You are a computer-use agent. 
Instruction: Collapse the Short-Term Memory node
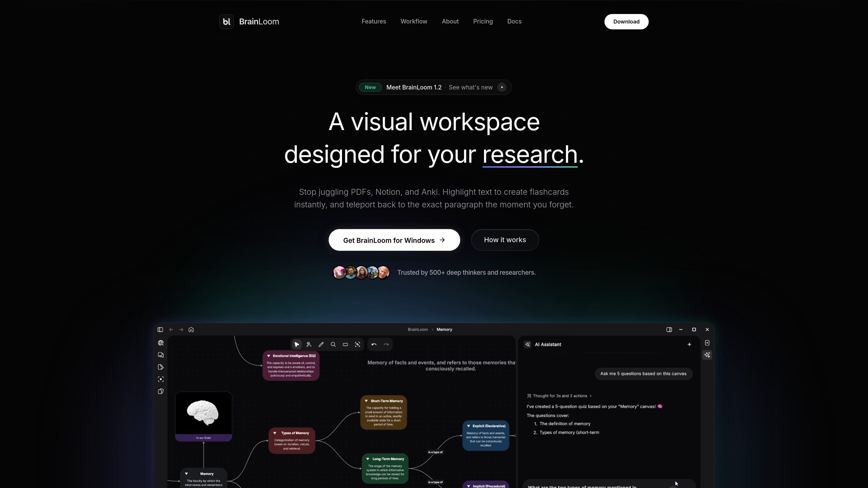tap(366, 401)
